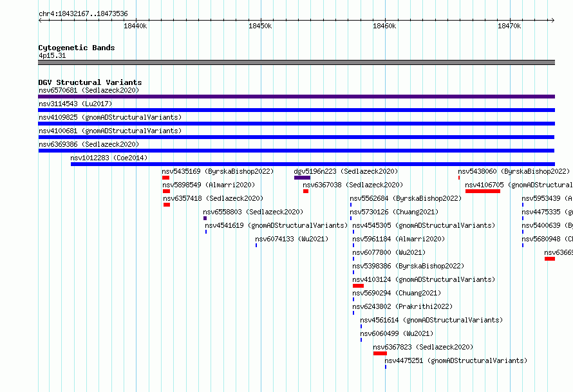Click the DGV Structural Variants track heading
Screen dimensions: 573x392
coord(90,82)
